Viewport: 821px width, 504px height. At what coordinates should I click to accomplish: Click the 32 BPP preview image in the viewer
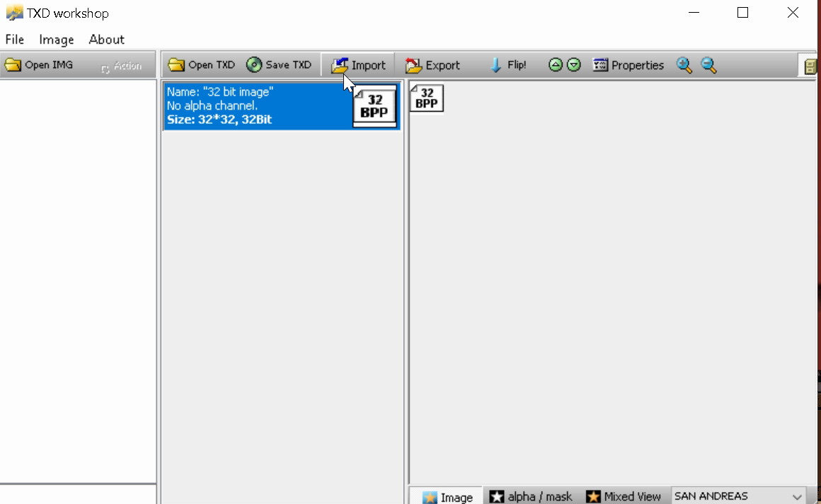[x=427, y=98]
